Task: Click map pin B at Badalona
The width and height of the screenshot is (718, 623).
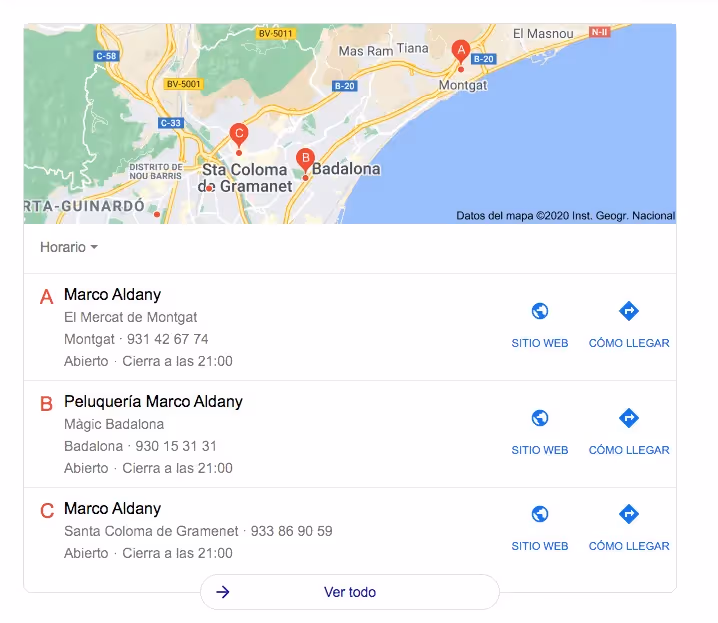Action: pos(305,160)
